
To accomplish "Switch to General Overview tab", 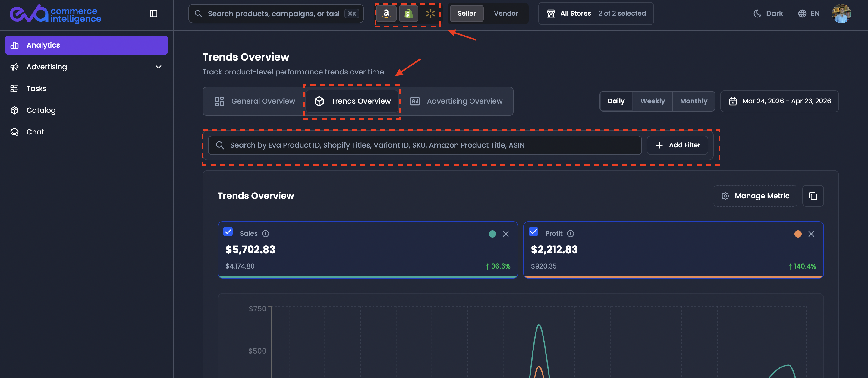I will point(255,101).
